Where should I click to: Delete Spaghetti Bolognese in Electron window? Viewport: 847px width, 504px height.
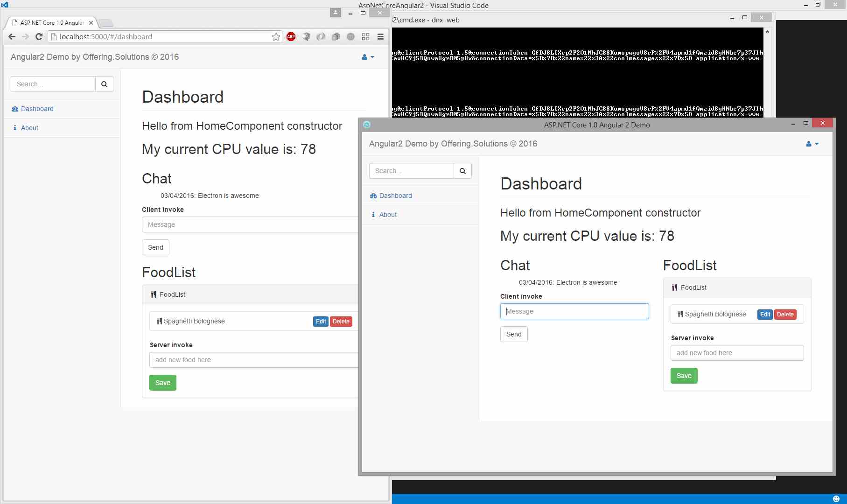coord(785,315)
